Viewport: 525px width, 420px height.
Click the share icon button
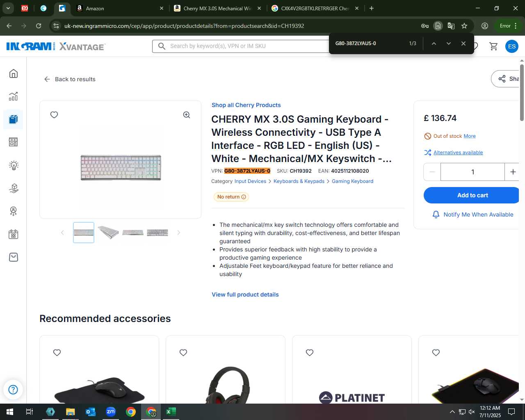(508, 79)
